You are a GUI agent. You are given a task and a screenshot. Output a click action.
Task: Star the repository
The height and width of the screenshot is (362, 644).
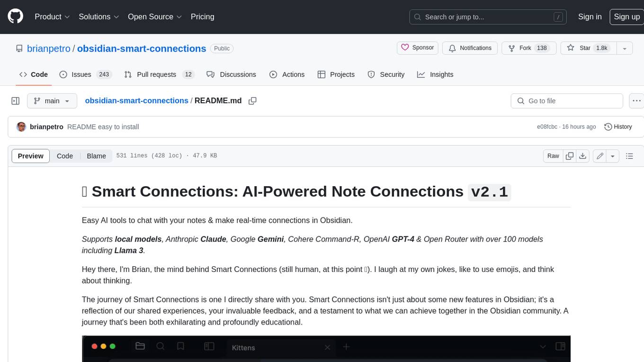588,48
